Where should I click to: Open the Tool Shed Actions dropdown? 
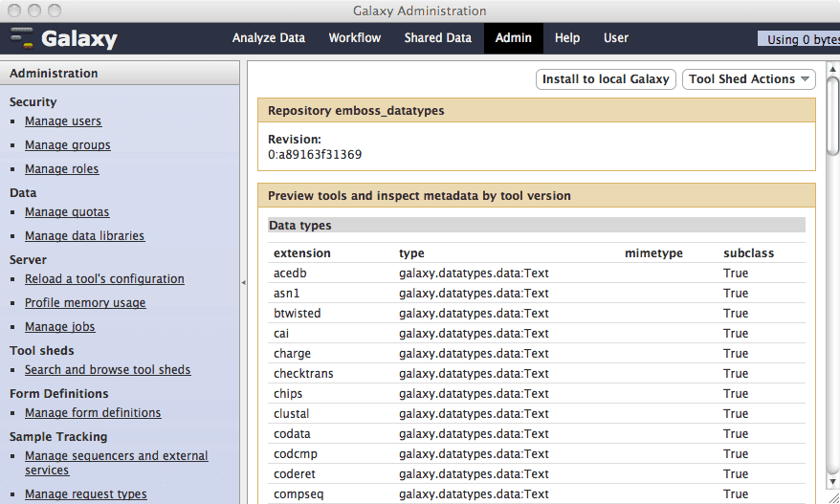(748, 79)
